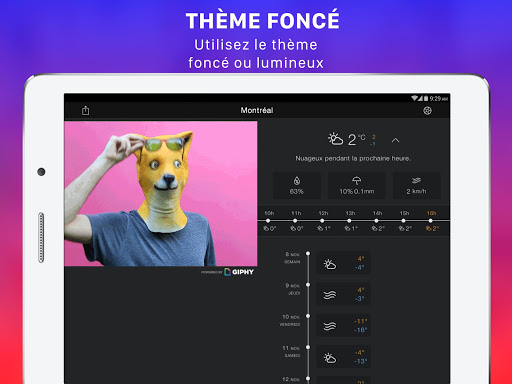Select the 14h marker on hourly timeline
Screen dimensions: 512x384
pyautogui.click(x=376, y=221)
